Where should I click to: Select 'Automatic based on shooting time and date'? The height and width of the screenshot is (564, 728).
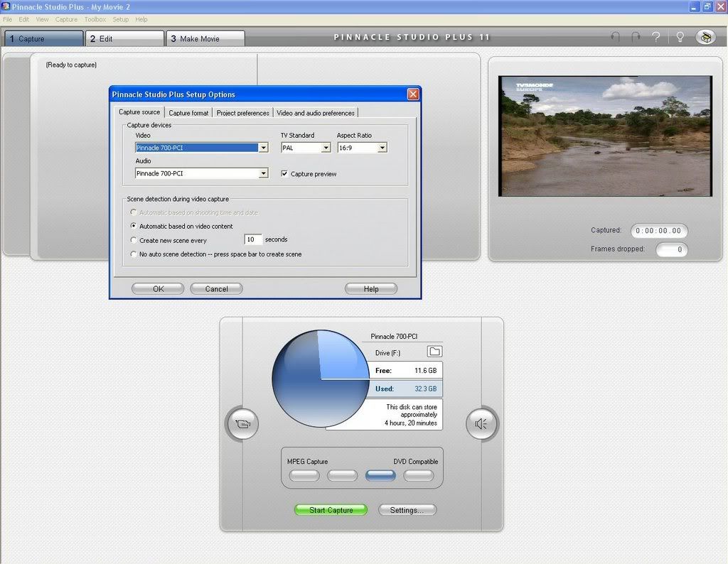click(134, 212)
